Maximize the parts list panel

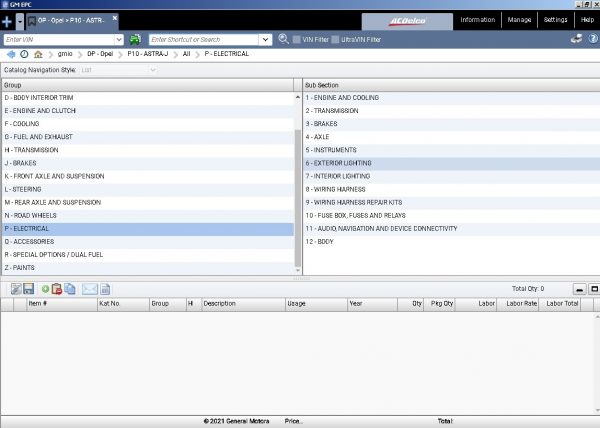tap(594, 289)
